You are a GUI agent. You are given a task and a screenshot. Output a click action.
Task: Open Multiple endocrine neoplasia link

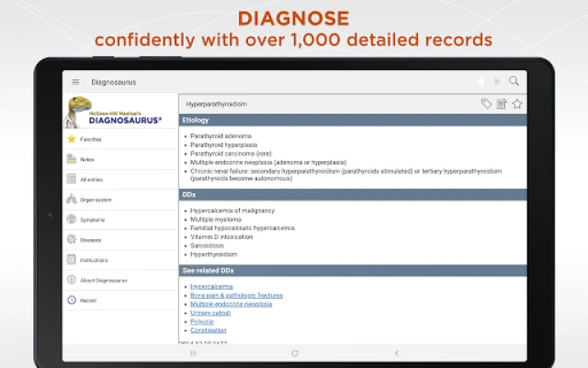[231, 305]
